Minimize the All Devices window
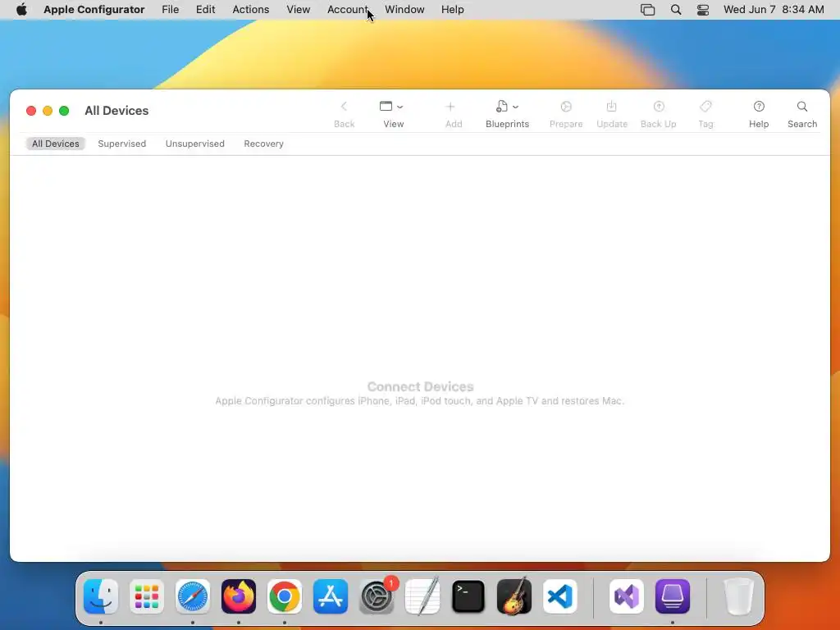Viewport: 840px width, 630px height. pos(48,111)
